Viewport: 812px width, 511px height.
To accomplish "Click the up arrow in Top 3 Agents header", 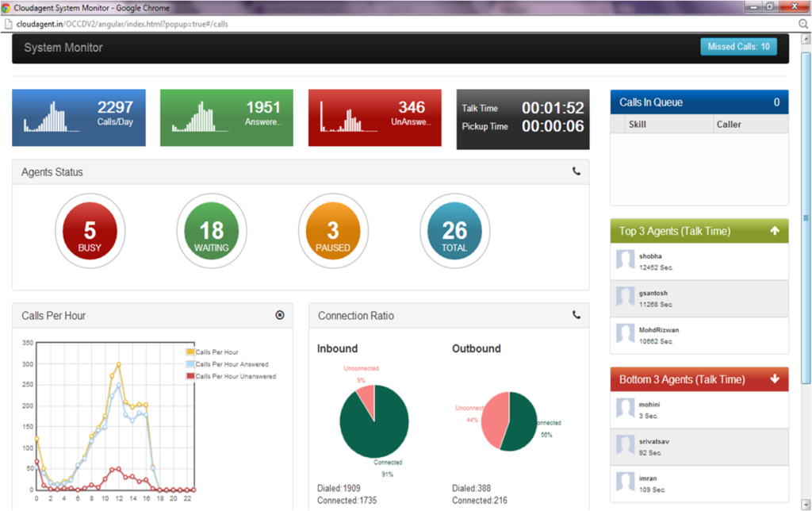I will click(x=775, y=231).
